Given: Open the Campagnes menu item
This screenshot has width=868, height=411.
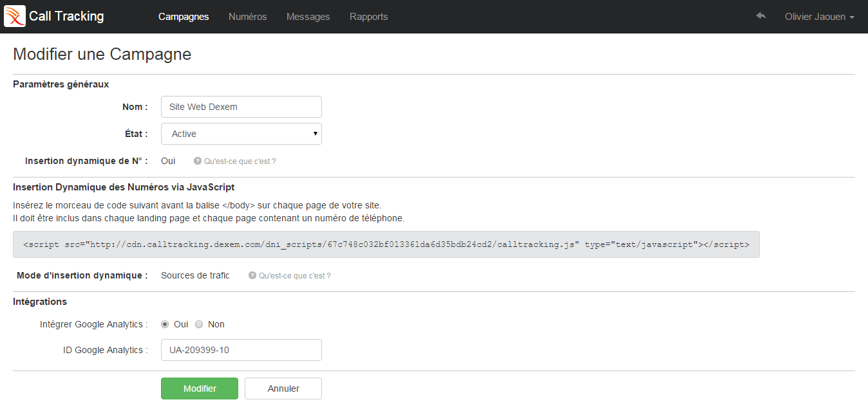Looking at the screenshot, I should pyautogui.click(x=184, y=16).
